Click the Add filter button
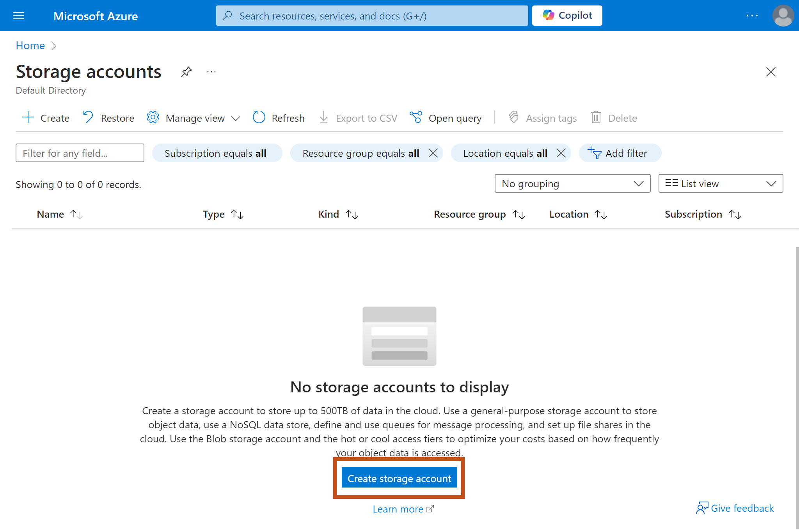This screenshot has height=532, width=799. (620, 153)
